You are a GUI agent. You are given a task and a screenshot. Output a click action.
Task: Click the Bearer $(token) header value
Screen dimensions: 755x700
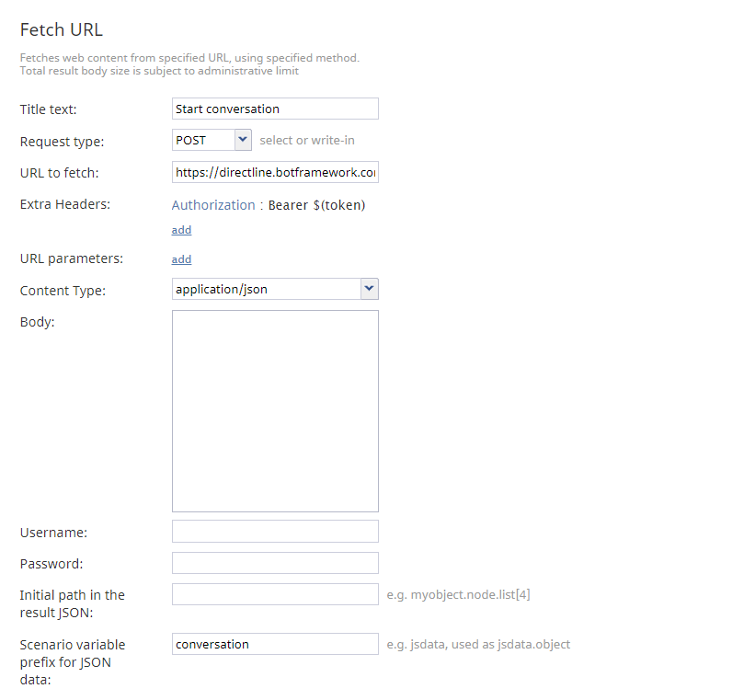point(316,205)
